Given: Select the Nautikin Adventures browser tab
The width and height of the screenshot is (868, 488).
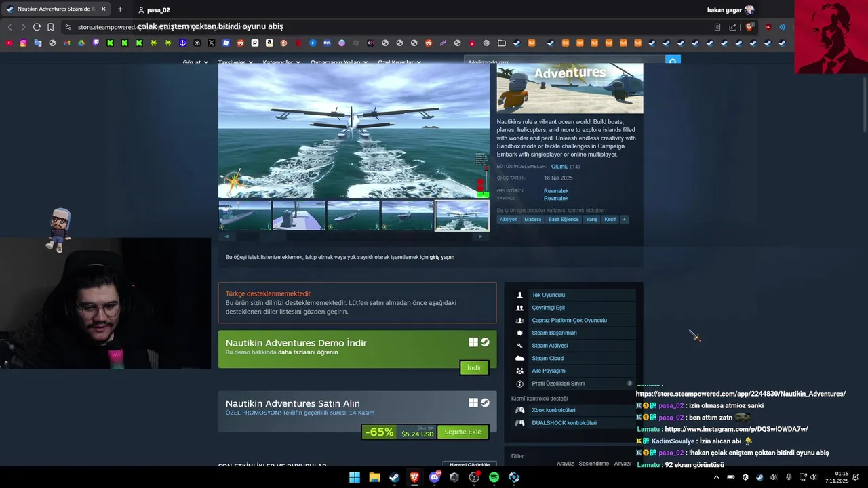Looking at the screenshot, I should pyautogui.click(x=56, y=9).
